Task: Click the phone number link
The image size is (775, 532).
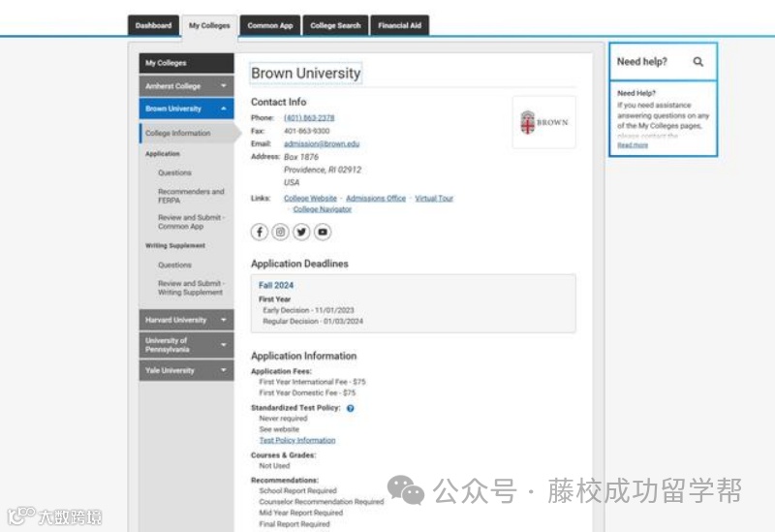Action: 309,117
